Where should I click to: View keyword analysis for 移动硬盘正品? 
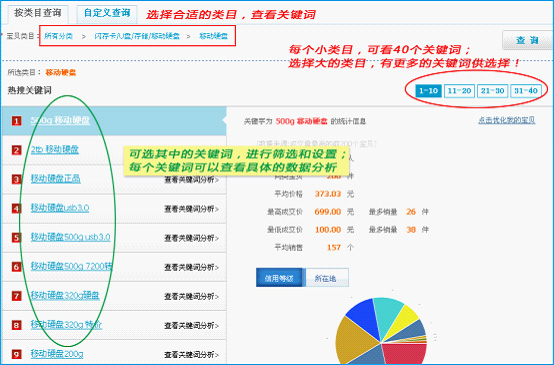point(191,180)
